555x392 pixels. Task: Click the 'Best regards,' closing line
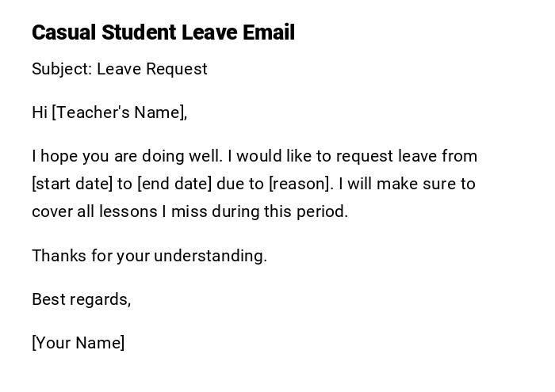point(81,299)
